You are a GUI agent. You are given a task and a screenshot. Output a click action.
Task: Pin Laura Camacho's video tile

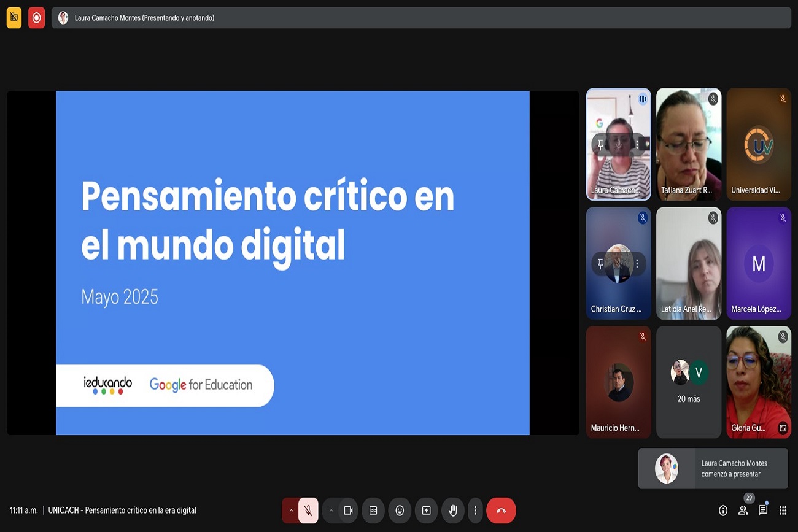point(600,144)
